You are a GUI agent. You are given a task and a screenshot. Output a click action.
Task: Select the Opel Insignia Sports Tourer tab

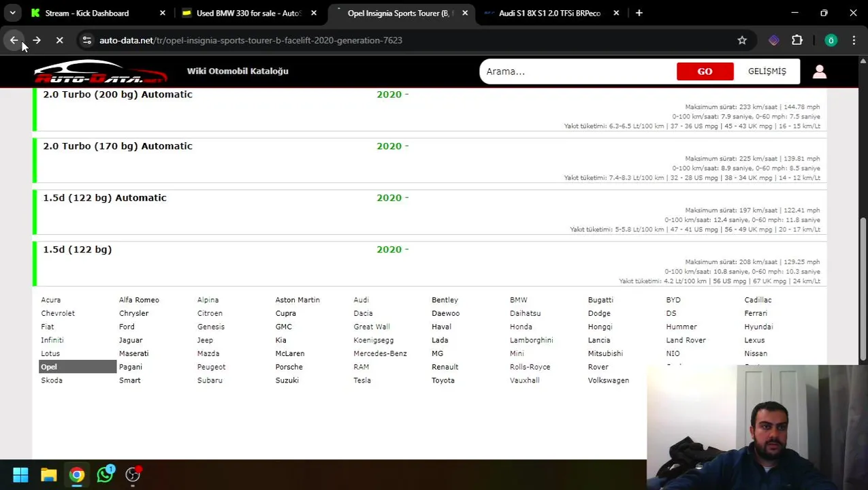(399, 13)
